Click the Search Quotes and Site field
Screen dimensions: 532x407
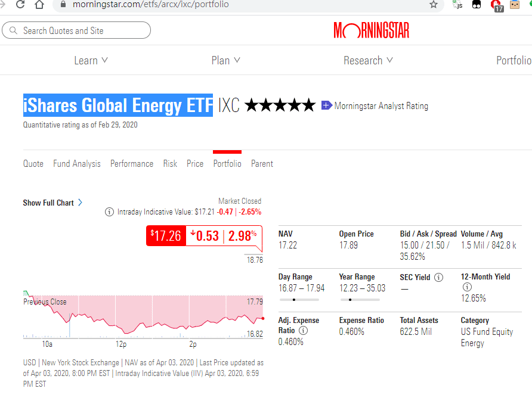coord(76,30)
